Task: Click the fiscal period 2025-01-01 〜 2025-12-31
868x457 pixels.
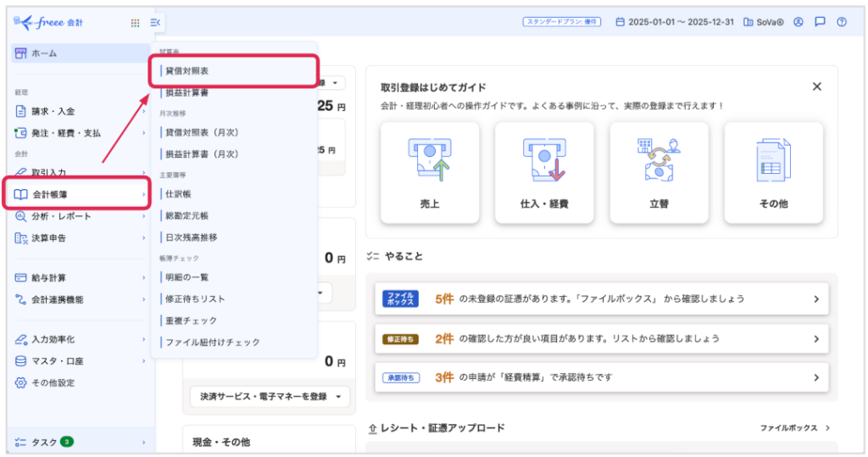Action: [x=674, y=22]
